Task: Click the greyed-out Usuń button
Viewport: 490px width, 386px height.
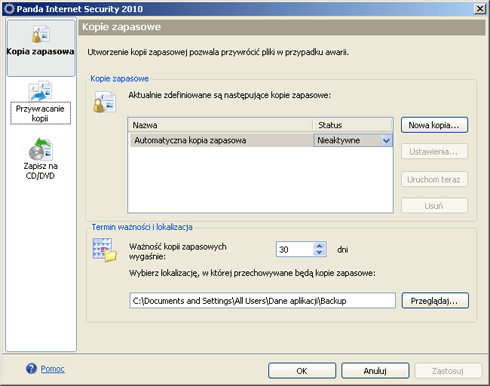Action: 434,206
